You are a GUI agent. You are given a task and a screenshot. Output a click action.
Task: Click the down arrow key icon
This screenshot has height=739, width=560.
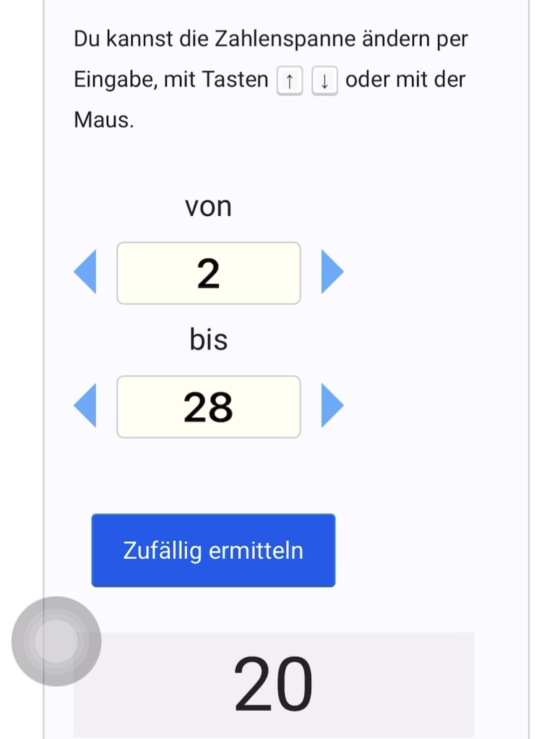324,80
